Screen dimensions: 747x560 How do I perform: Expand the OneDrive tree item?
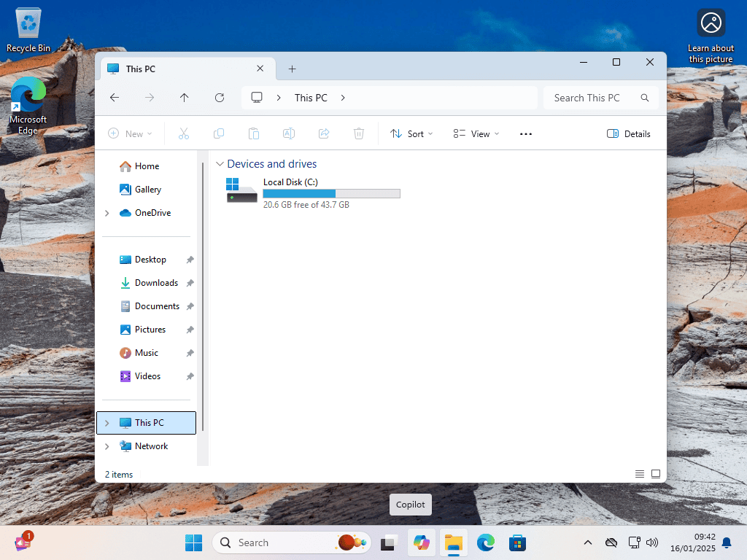[x=107, y=212]
